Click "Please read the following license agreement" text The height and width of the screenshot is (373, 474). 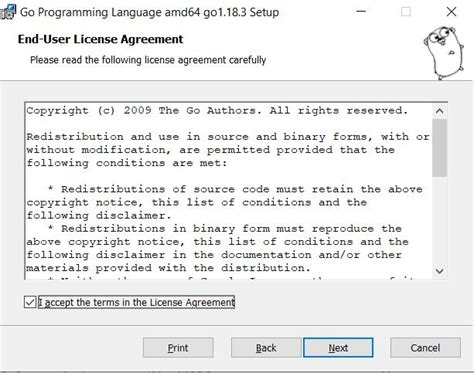(x=148, y=60)
